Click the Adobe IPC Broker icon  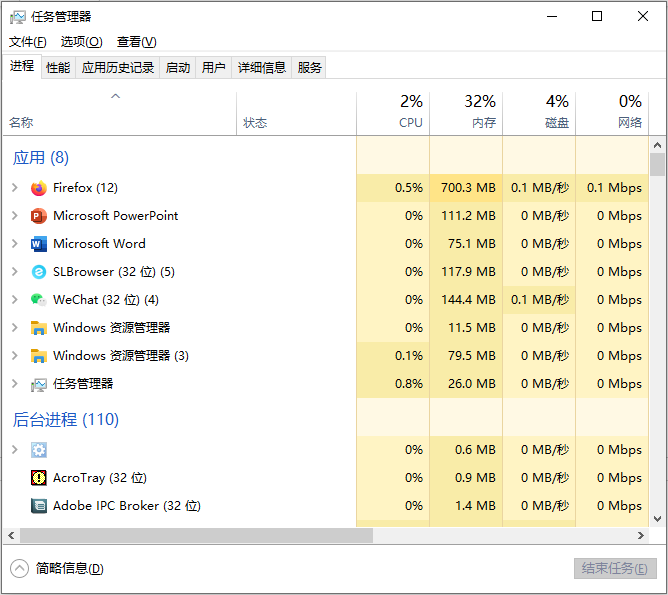[39, 506]
